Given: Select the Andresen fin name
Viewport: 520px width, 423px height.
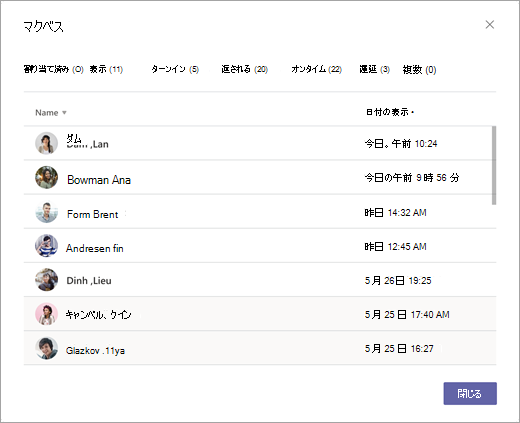Looking at the screenshot, I should coord(95,248).
